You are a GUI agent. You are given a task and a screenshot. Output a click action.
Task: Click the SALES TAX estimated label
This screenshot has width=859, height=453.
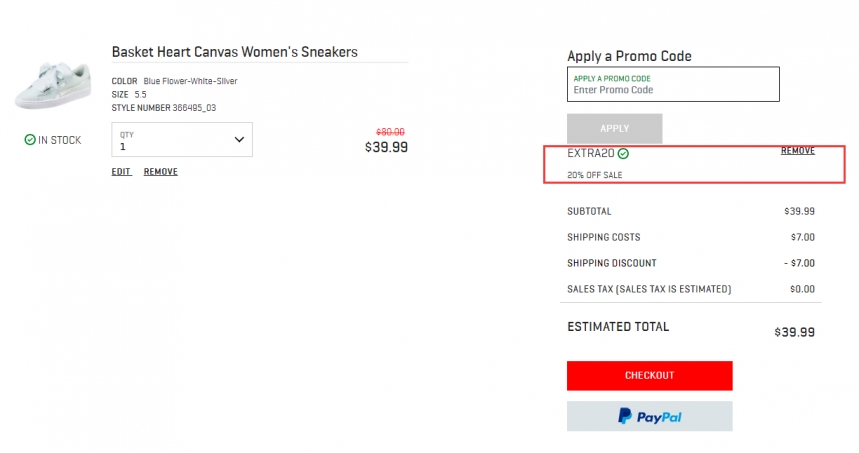pos(649,290)
